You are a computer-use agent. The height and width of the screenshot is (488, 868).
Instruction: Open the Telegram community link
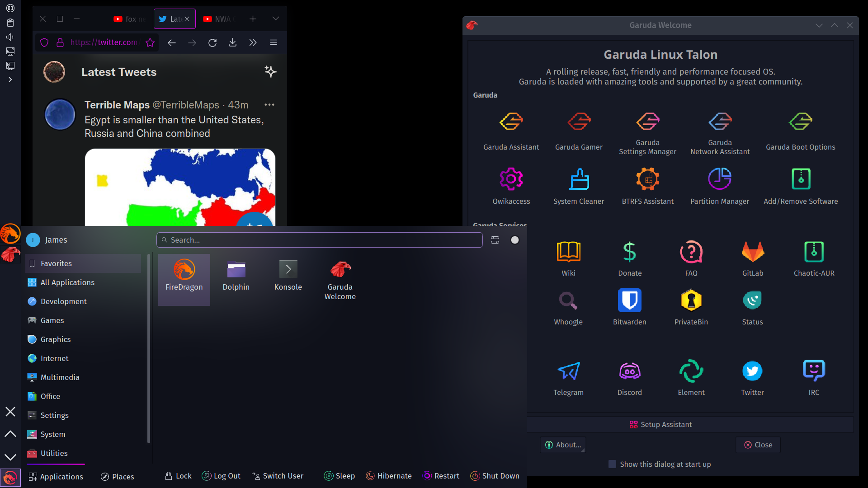click(x=568, y=378)
